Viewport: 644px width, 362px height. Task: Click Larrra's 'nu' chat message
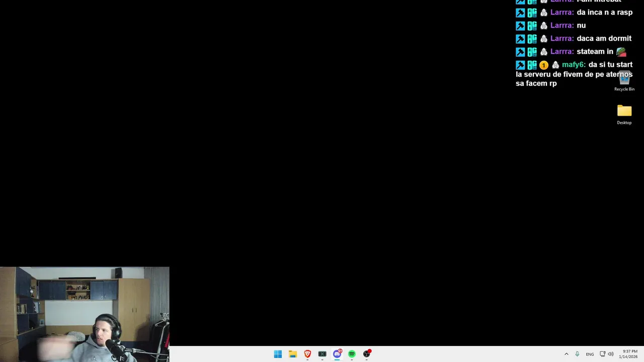point(581,26)
